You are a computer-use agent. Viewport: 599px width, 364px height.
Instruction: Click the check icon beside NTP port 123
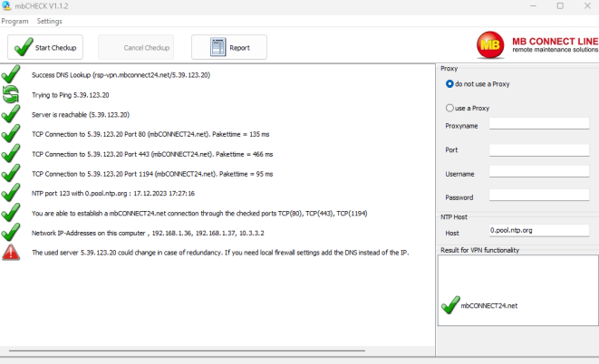tap(11, 193)
